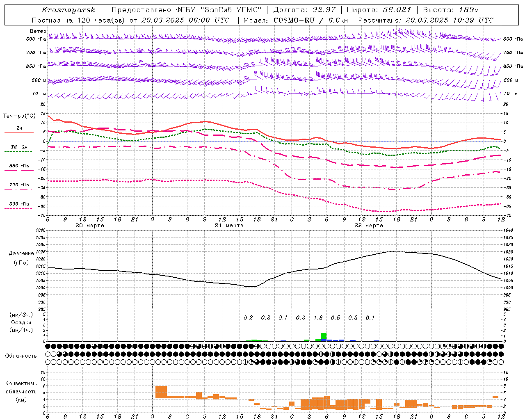This screenshot has height=420, width=525.
Task: Click the Облачность cloud cover label
Action: 21,356
